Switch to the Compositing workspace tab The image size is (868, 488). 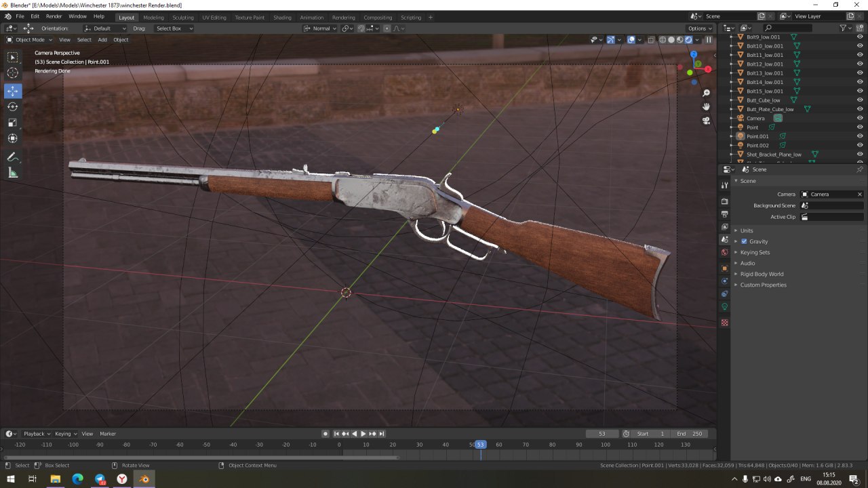click(378, 17)
